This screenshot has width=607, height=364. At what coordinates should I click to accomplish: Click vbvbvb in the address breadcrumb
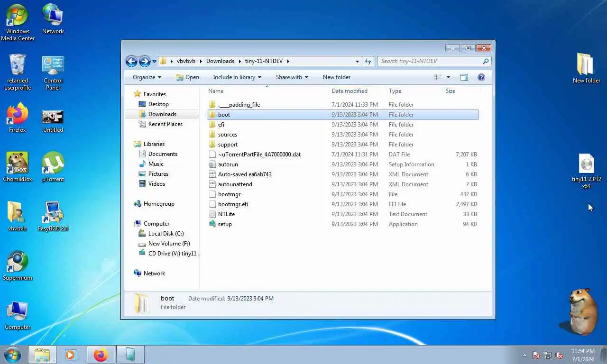pyautogui.click(x=186, y=61)
